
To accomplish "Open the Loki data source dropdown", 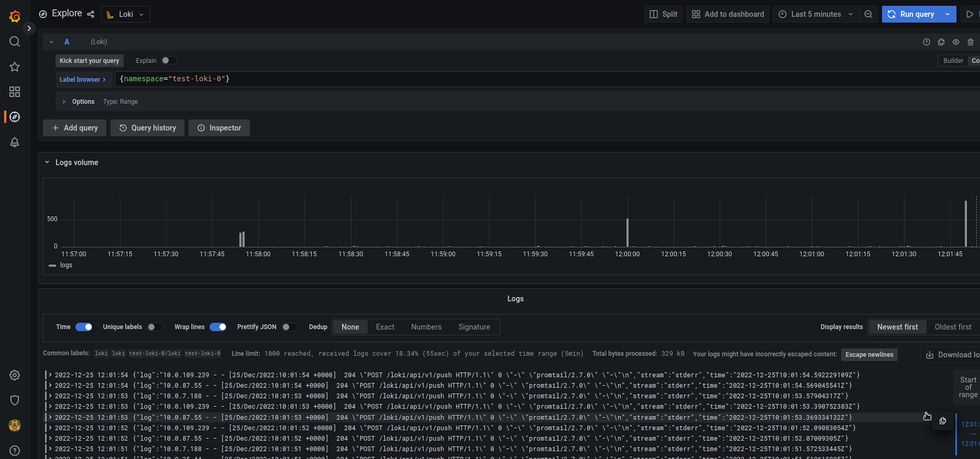I will point(126,14).
